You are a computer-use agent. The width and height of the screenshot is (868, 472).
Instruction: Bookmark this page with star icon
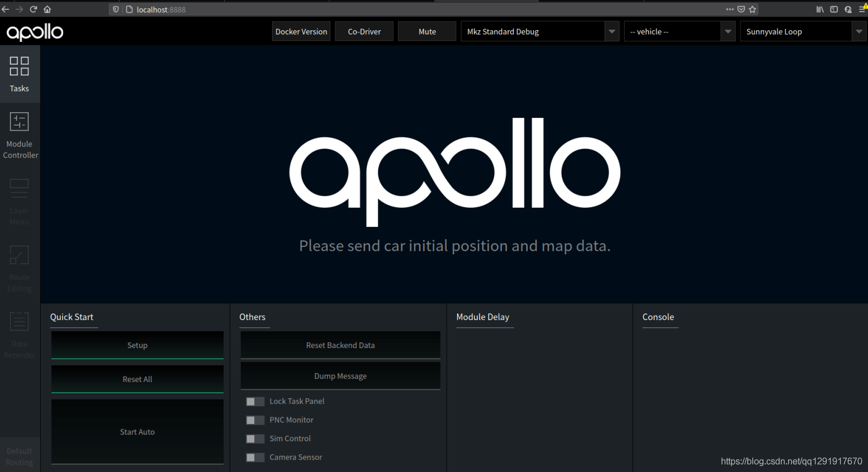752,9
